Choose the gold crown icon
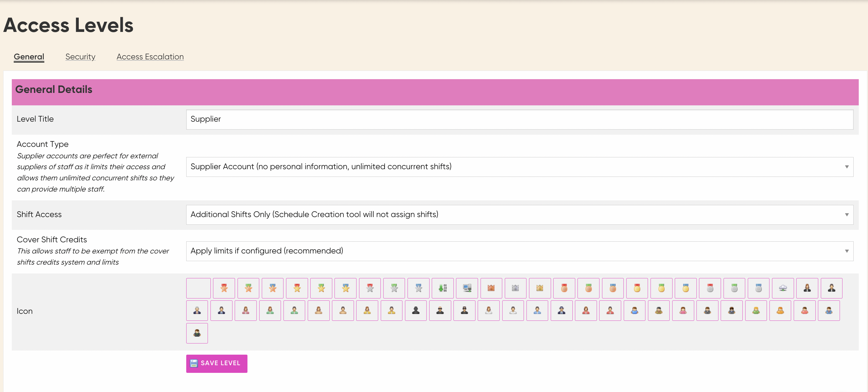This screenshot has width=868, height=392. tap(540, 288)
